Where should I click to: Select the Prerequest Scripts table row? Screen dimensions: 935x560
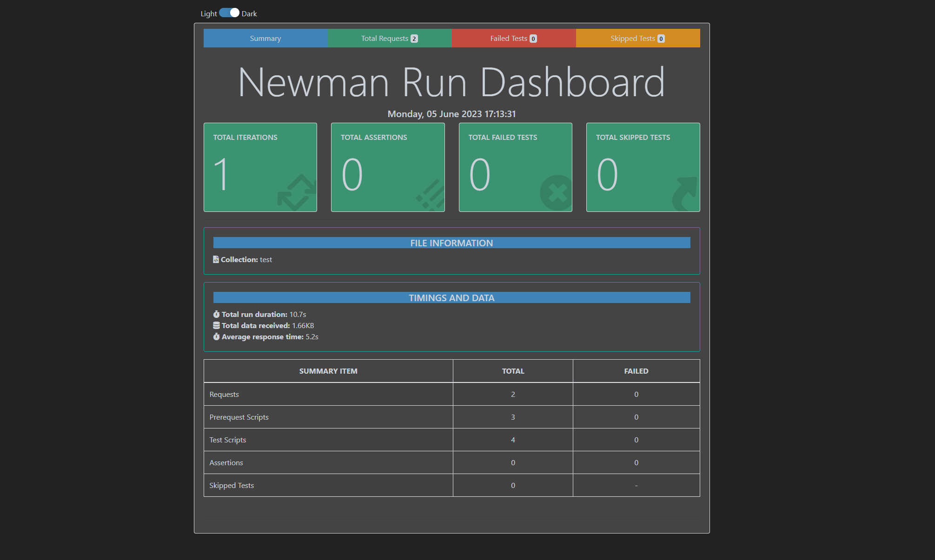328,417
